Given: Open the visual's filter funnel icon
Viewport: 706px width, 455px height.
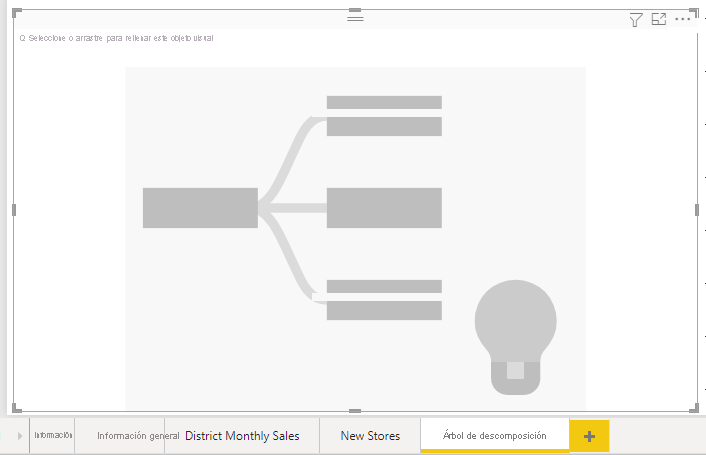Looking at the screenshot, I should pyautogui.click(x=635, y=20).
